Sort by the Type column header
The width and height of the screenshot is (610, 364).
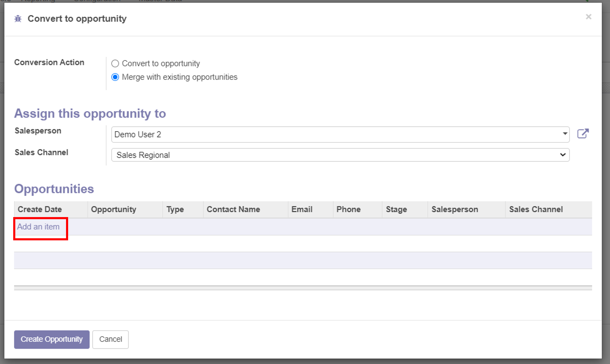183,209
